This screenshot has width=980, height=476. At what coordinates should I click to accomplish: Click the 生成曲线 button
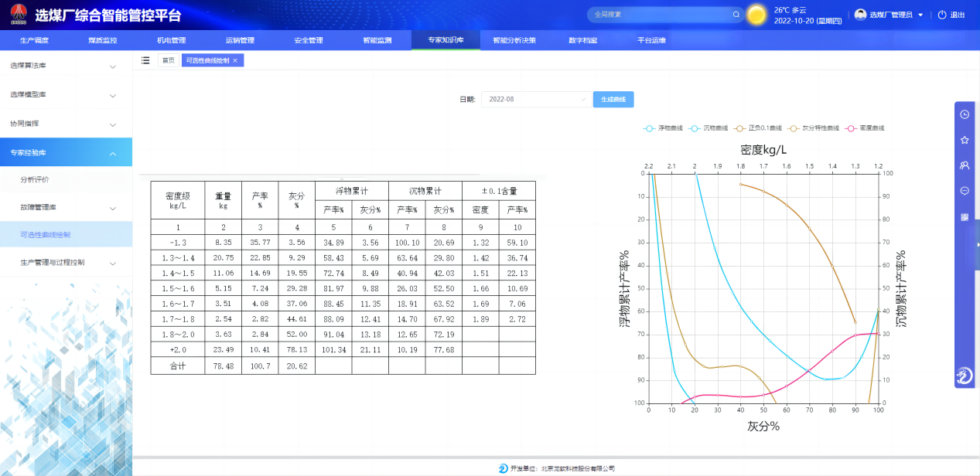click(613, 100)
